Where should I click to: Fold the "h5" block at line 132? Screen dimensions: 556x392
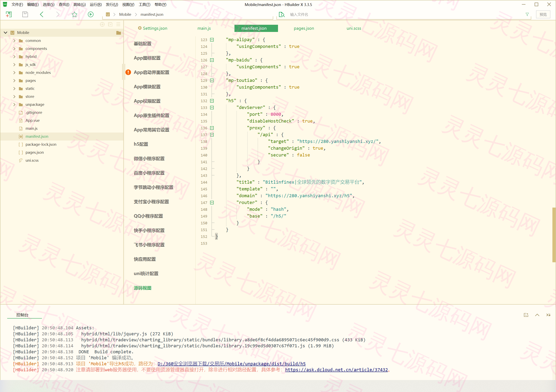(212, 101)
